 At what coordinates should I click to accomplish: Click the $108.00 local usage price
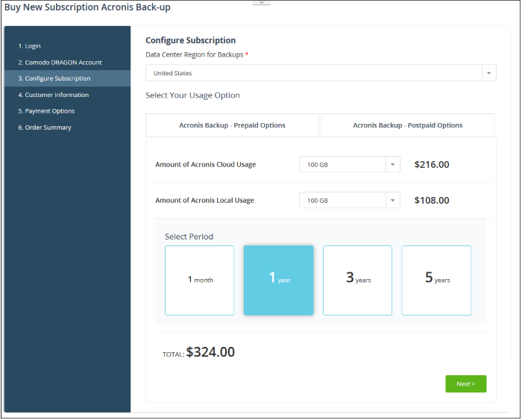point(432,200)
